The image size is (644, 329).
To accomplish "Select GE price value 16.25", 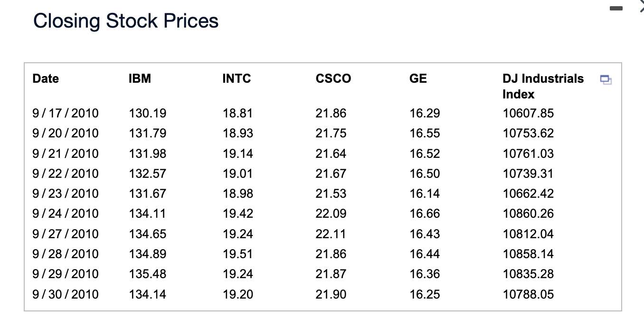I will coord(425,294).
